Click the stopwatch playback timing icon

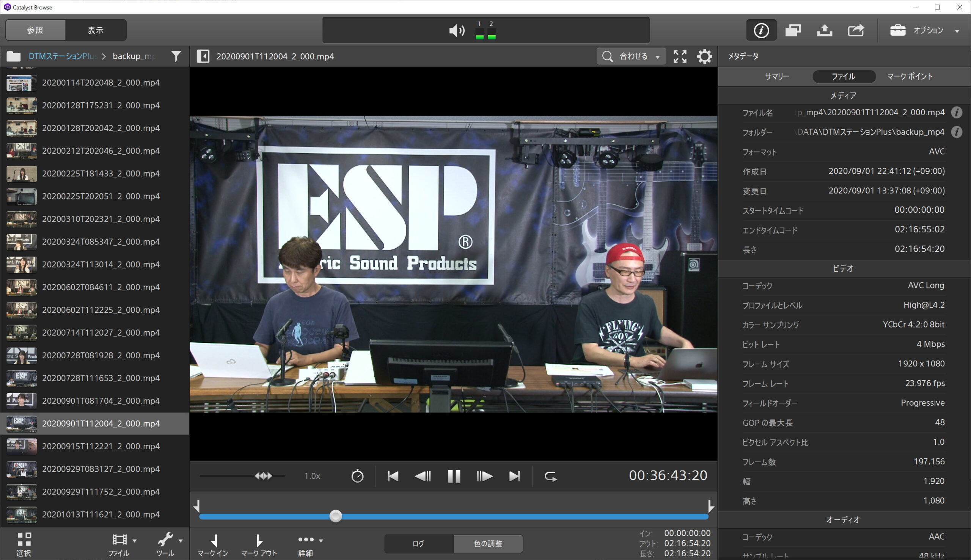[357, 476]
